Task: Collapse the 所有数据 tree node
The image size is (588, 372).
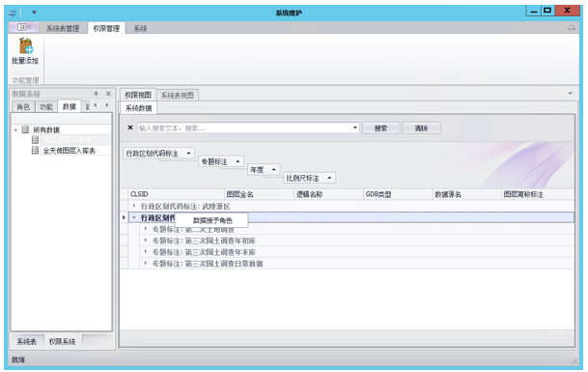Action: click(15, 129)
